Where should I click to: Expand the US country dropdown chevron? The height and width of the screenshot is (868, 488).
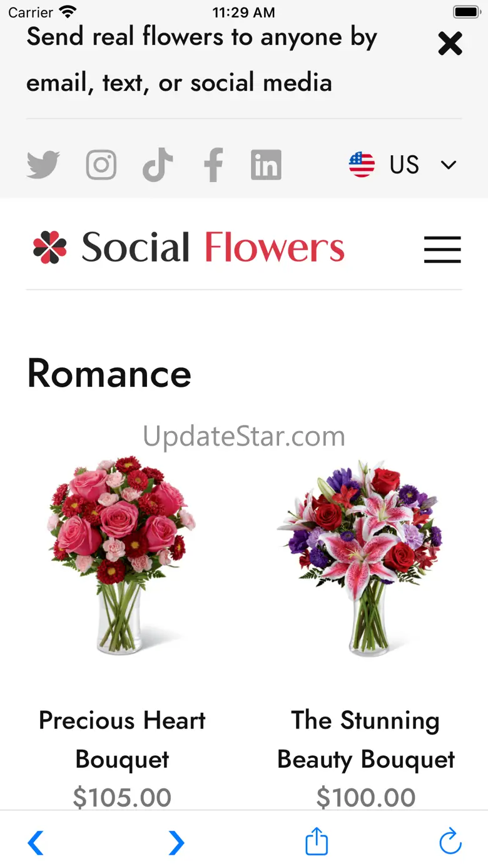[449, 165]
